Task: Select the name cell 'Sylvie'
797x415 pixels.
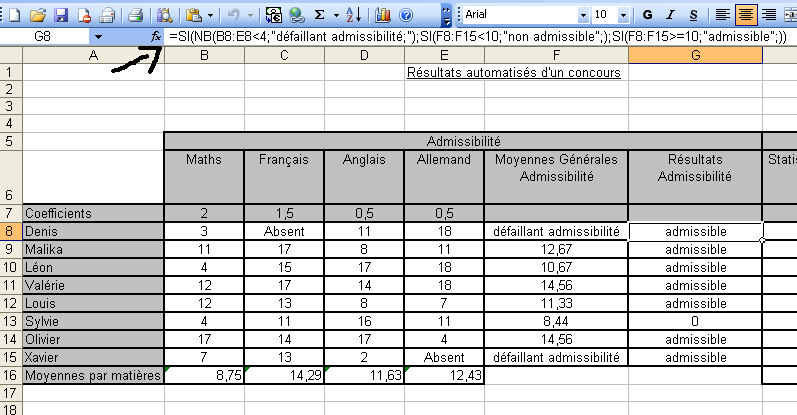Action: 93,321
